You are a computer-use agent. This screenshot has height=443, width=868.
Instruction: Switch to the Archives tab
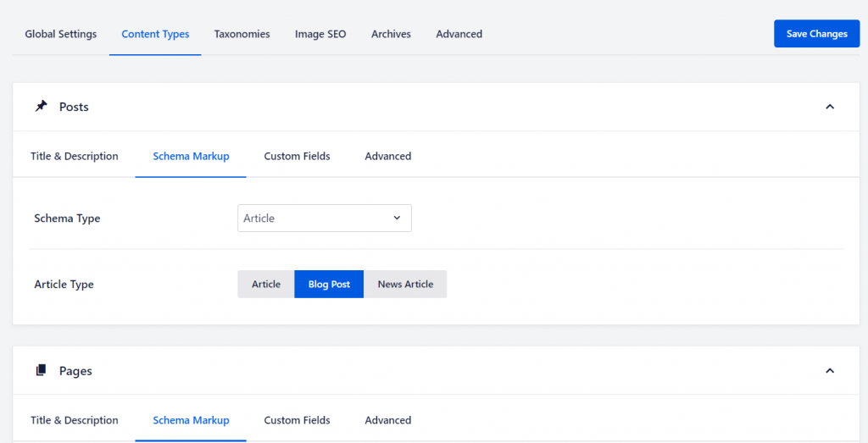391,34
